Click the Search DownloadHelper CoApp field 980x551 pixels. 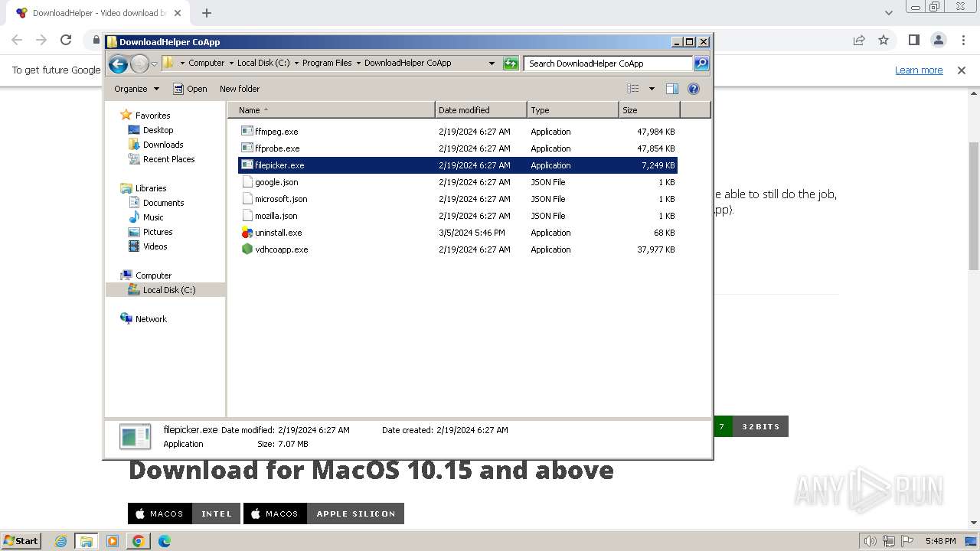pos(609,64)
